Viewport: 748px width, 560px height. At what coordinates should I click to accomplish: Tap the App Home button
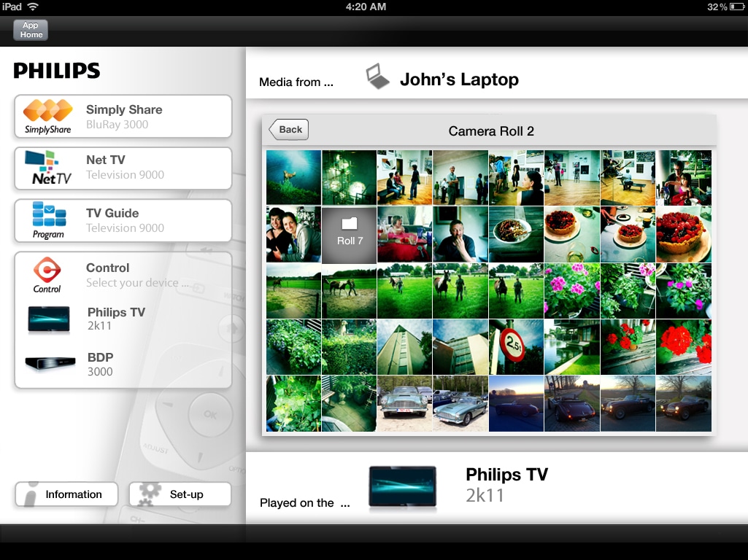[x=31, y=30]
